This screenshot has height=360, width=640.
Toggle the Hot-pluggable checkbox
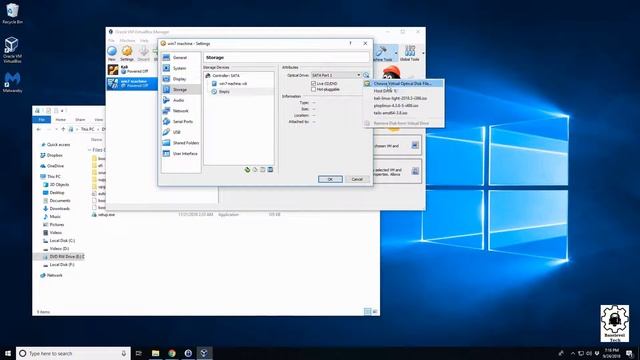[313, 89]
